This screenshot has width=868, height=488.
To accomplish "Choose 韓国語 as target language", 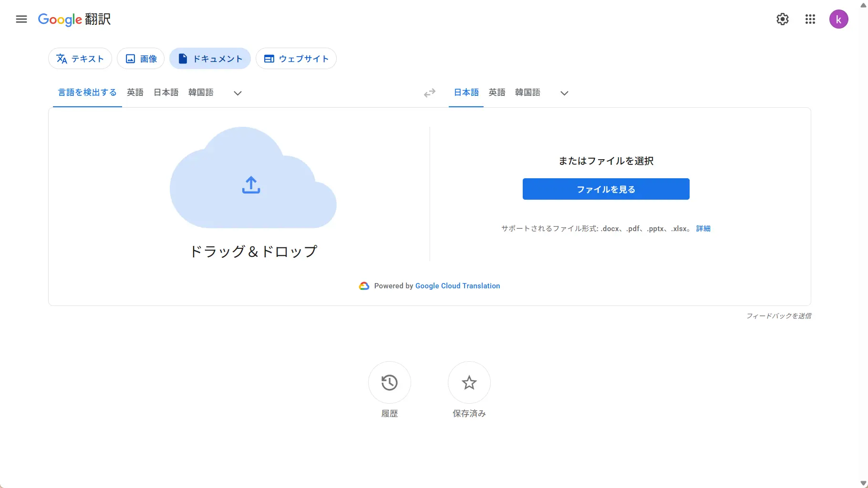I will (x=527, y=92).
